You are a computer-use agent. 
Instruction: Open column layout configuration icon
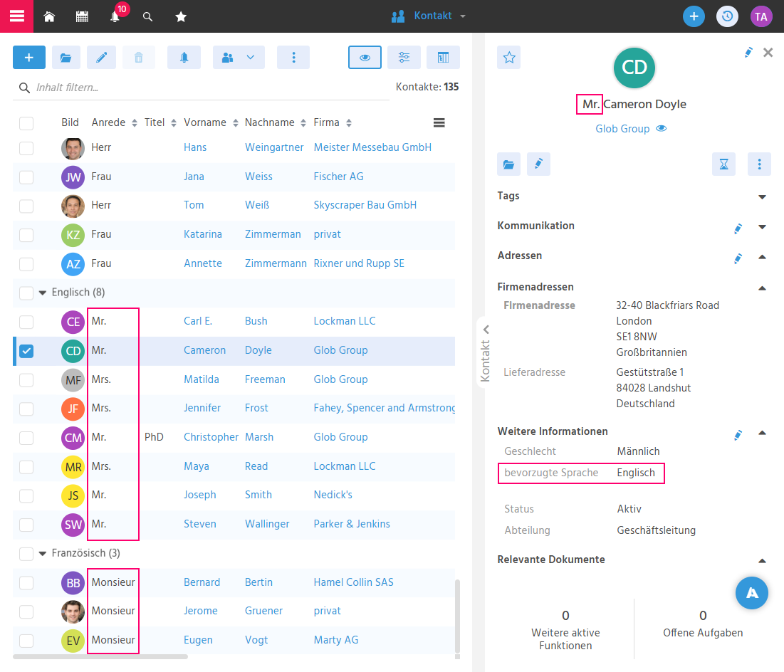click(443, 58)
